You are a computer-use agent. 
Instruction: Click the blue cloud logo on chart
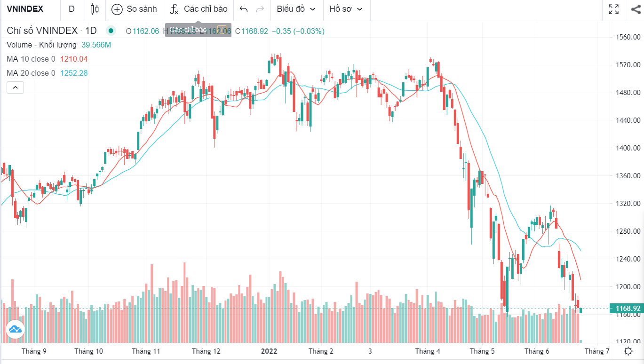(x=15, y=330)
